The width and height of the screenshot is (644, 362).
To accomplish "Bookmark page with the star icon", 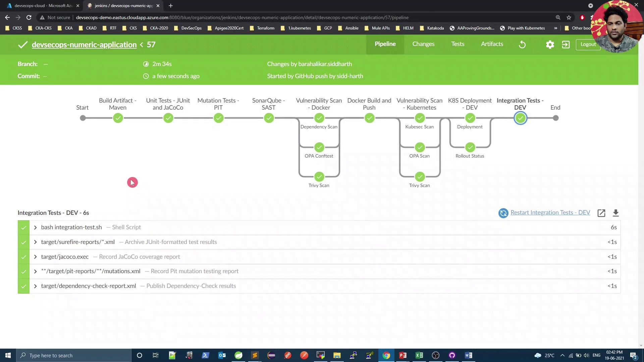I will coord(569,17).
